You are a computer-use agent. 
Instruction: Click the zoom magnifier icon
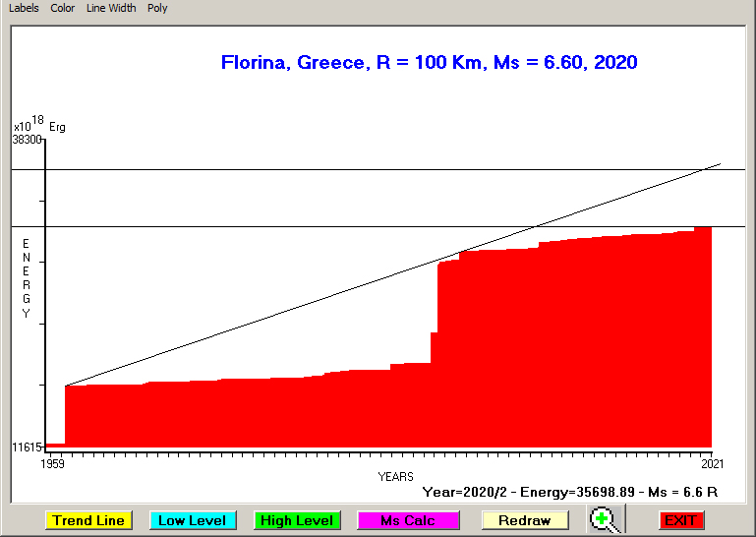pos(605,519)
